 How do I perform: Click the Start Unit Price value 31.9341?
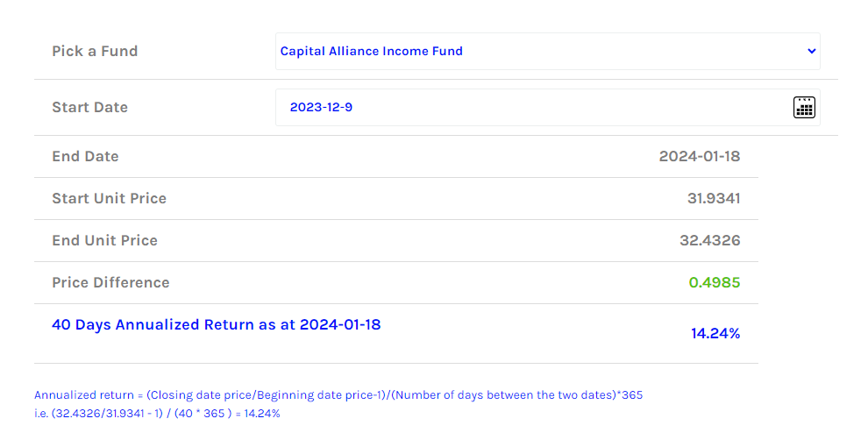(x=714, y=198)
